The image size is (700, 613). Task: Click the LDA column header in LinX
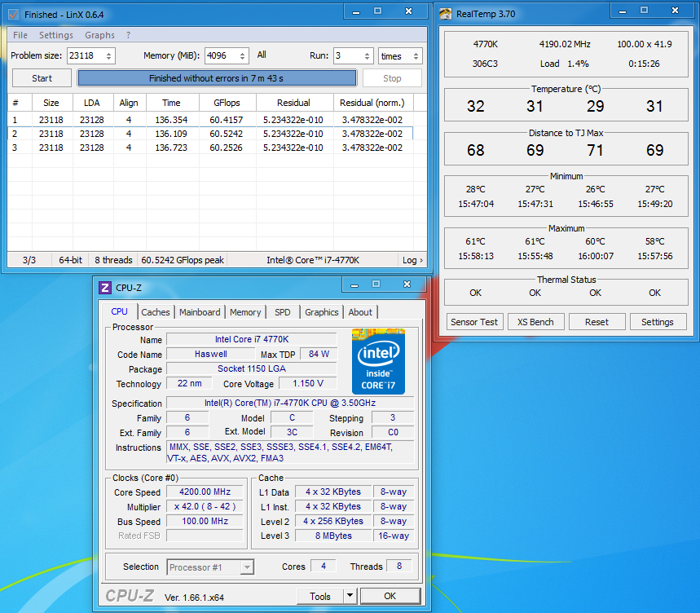[93, 103]
